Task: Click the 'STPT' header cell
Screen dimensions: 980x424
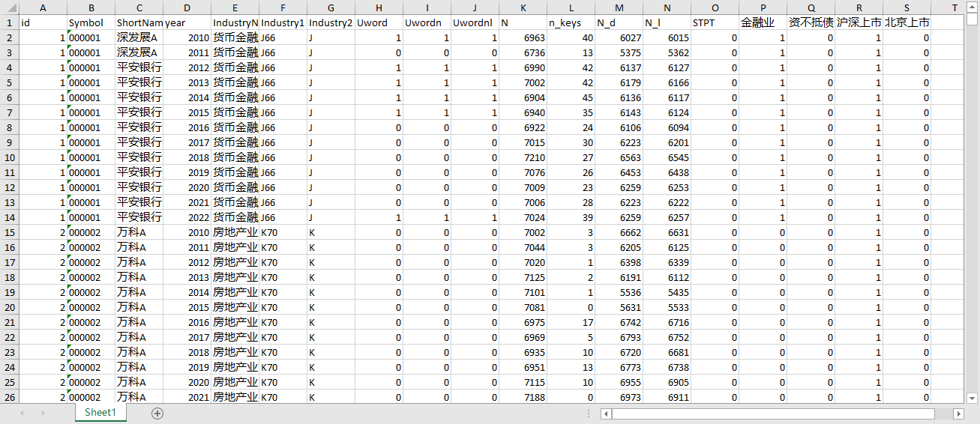Action: pyautogui.click(x=715, y=22)
